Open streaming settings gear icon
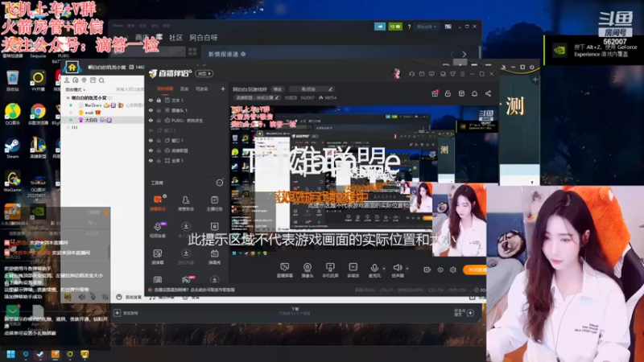The width and height of the screenshot is (644, 362). pyautogui.click(x=453, y=269)
